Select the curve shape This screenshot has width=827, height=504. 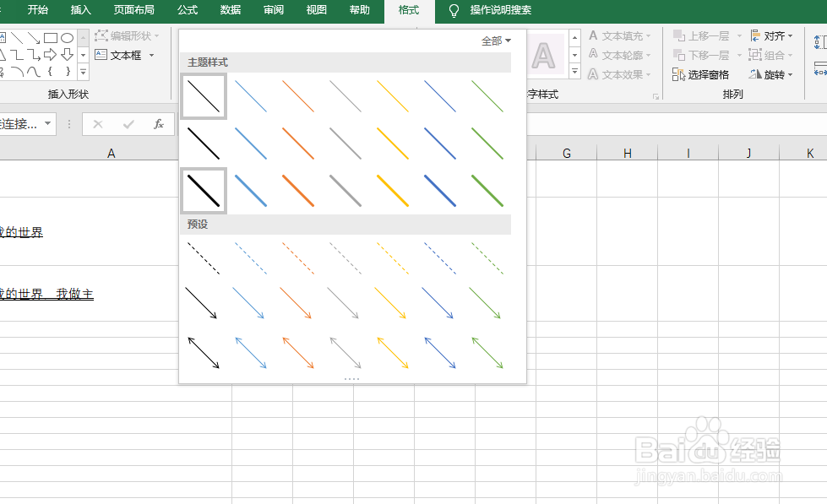(34, 71)
